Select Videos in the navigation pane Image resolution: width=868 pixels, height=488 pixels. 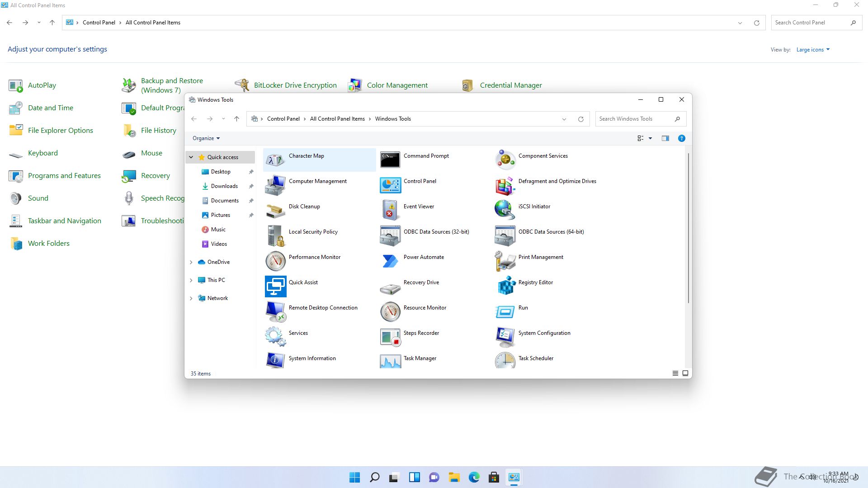coord(219,244)
